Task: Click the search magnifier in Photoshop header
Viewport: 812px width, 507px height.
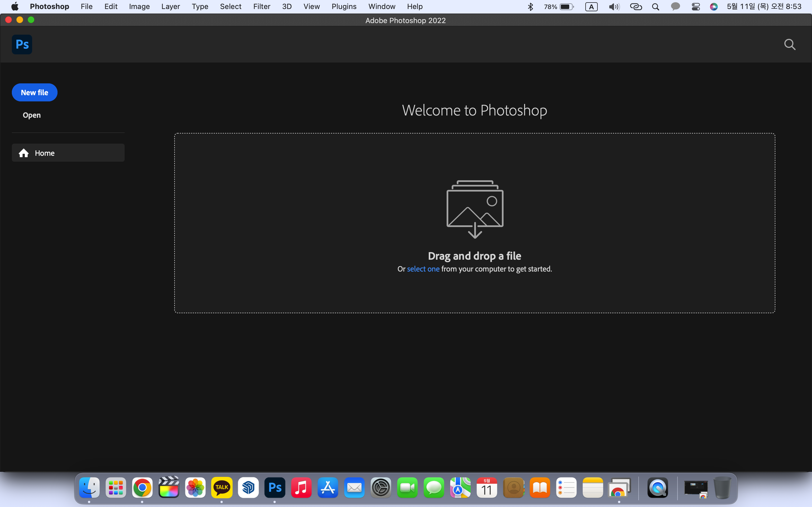Action: [x=789, y=44]
